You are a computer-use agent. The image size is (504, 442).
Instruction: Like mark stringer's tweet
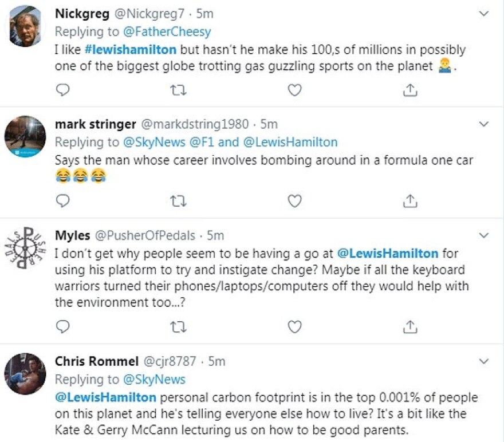point(294,200)
